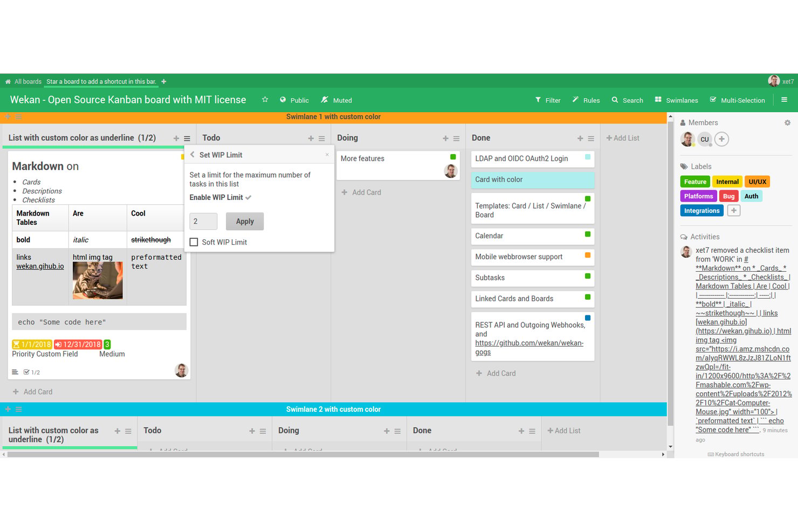Go back from Set WIP Limit popup

[192, 155]
